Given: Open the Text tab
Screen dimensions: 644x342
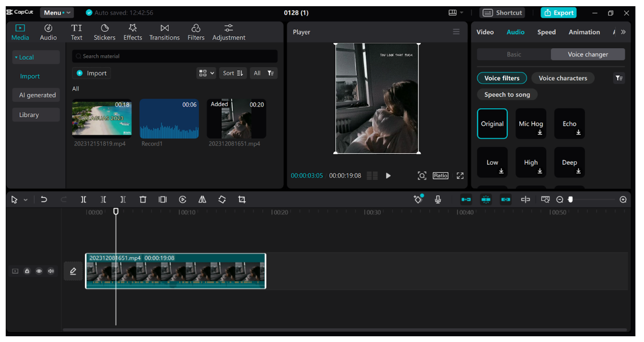Looking at the screenshot, I should pos(77,32).
